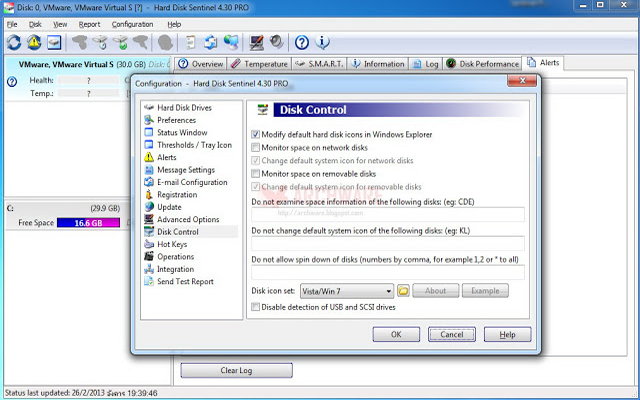This screenshot has width=640, height=400.
Task: Click the send report arrows toolbar icon
Action: 211,42
